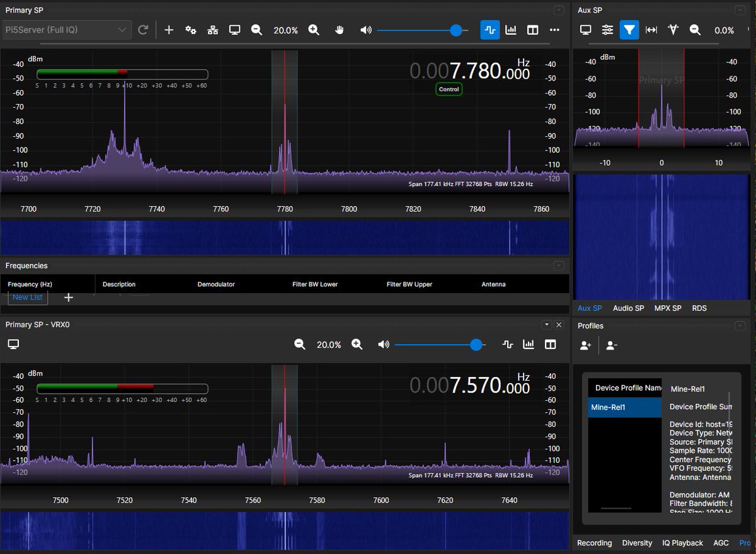Adjust the VRX0 volume slider
The width and height of the screenshot is (756, 554).
(439, 344)
